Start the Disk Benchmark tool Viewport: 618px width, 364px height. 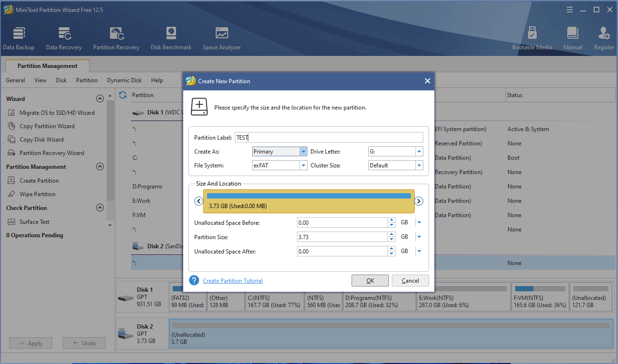(x=171, y=38)
